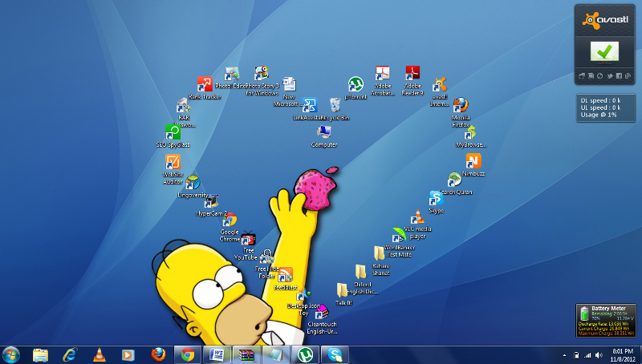Open Windows Explorer from the taskbar
This screenshot has width=642, height=364.
[x=40, y=354]
